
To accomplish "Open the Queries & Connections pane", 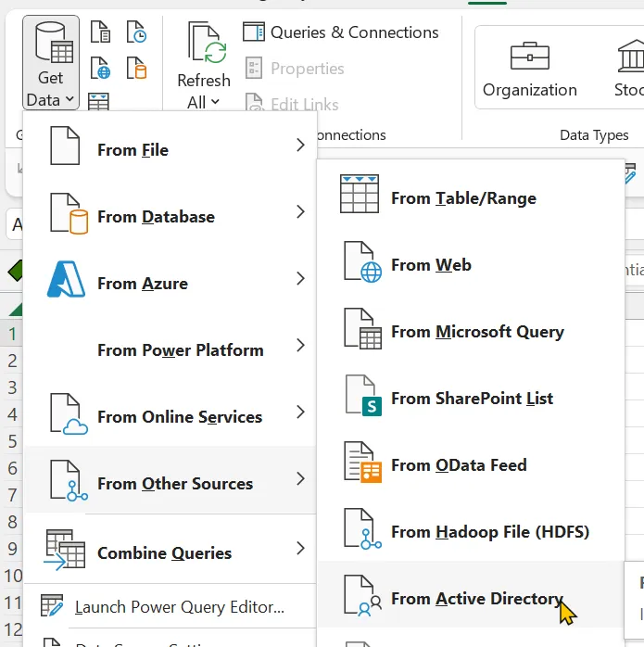I will [340, 32].
